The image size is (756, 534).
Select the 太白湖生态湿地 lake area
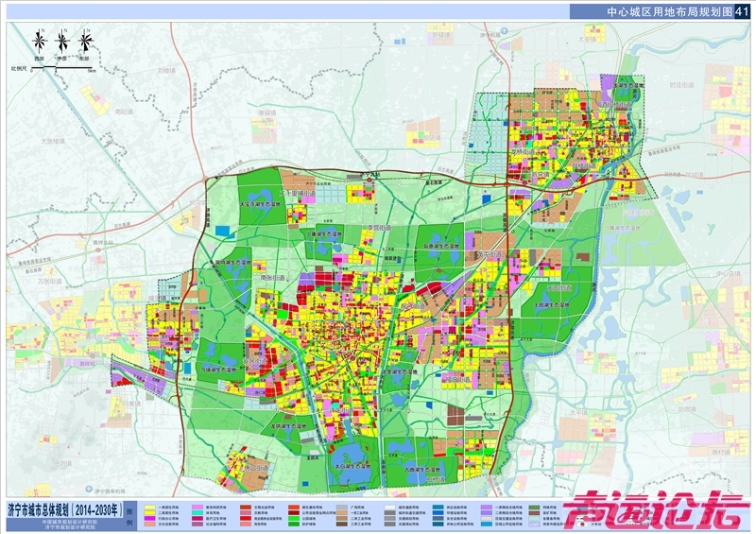point(354,465)
